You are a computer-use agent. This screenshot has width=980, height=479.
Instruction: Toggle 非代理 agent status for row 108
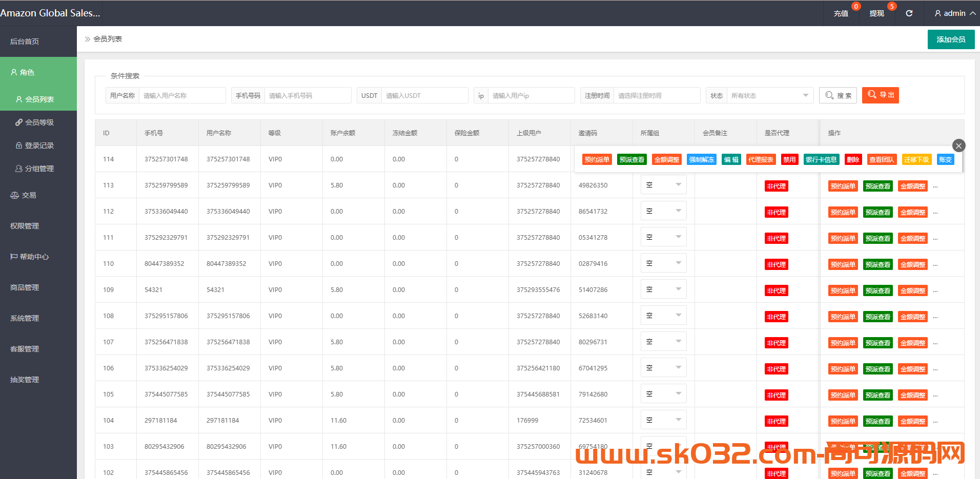coord(776,317)
